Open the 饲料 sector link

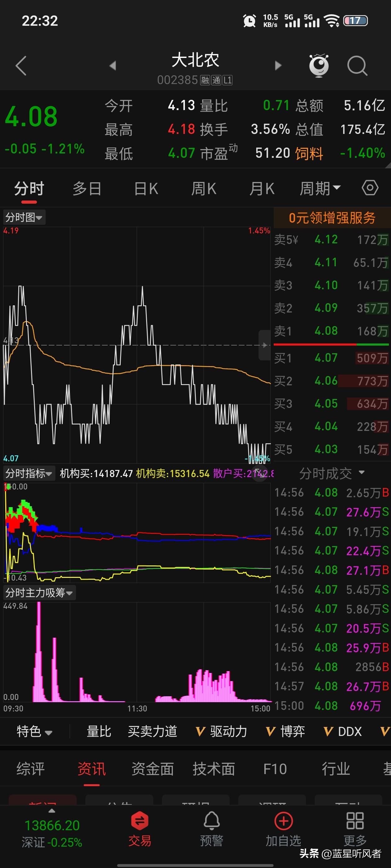click(x=309, y=153)
